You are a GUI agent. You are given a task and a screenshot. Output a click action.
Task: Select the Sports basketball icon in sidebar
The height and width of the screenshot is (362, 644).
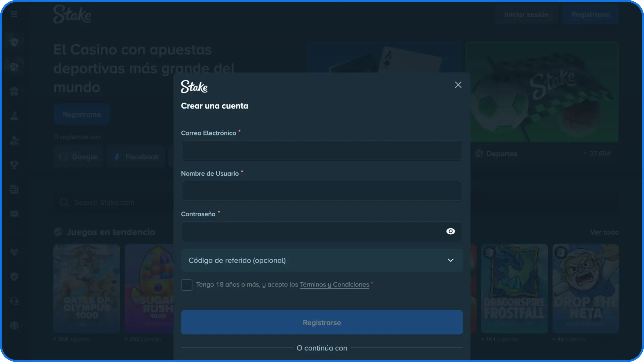[14, 67]
